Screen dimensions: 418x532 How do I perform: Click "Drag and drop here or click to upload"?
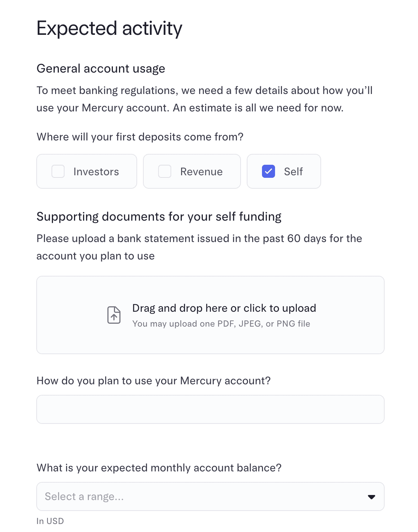click(x=224, y=308)
